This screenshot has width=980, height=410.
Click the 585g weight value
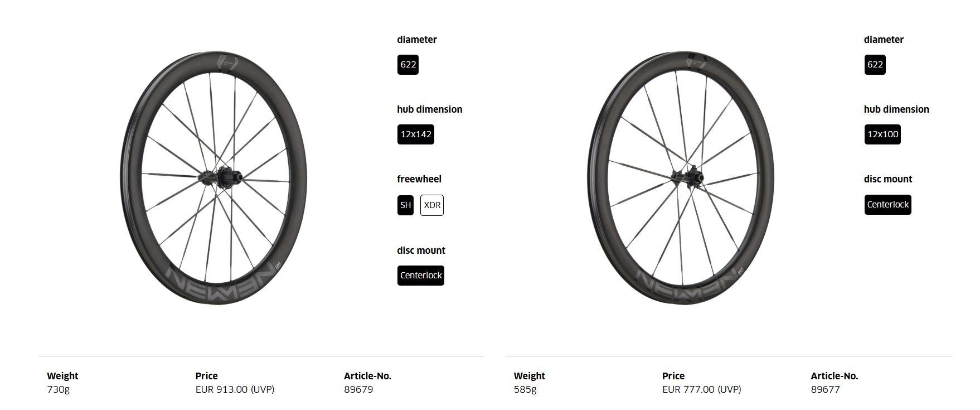tap(525, 389)
